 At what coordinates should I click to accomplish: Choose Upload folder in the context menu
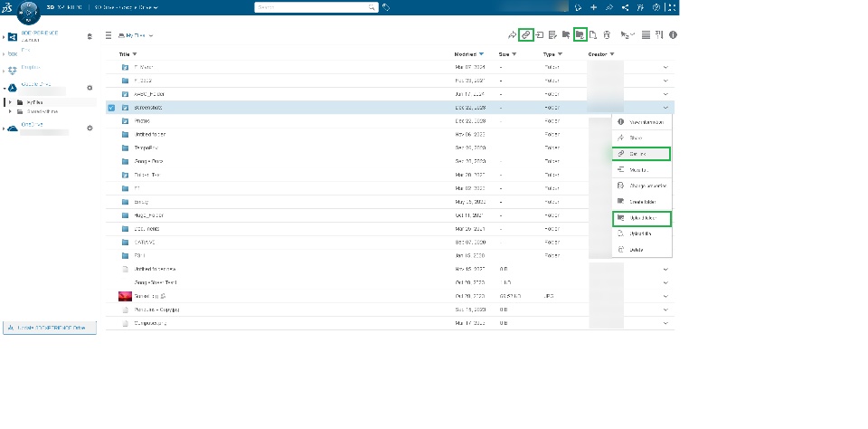[x=642, y=218]
